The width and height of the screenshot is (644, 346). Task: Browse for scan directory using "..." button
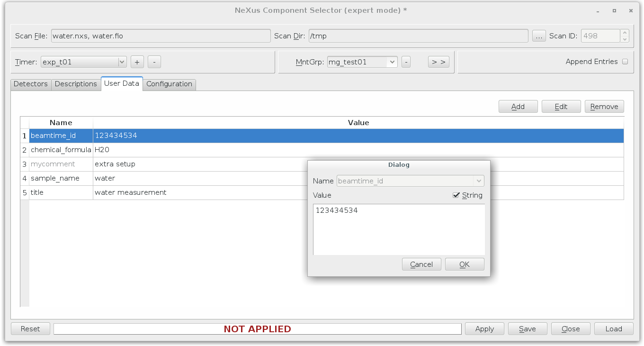539,35
